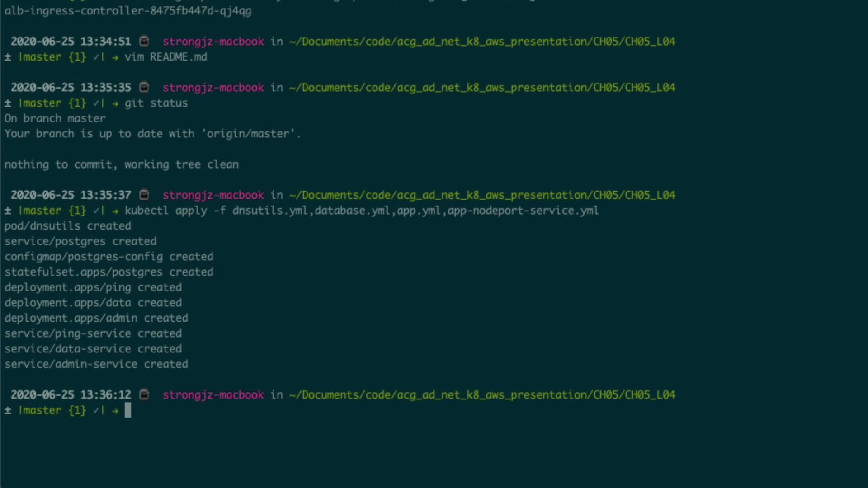Click the 'service/admin-service created' output line
868x488 pixels.
click(96, 364)
